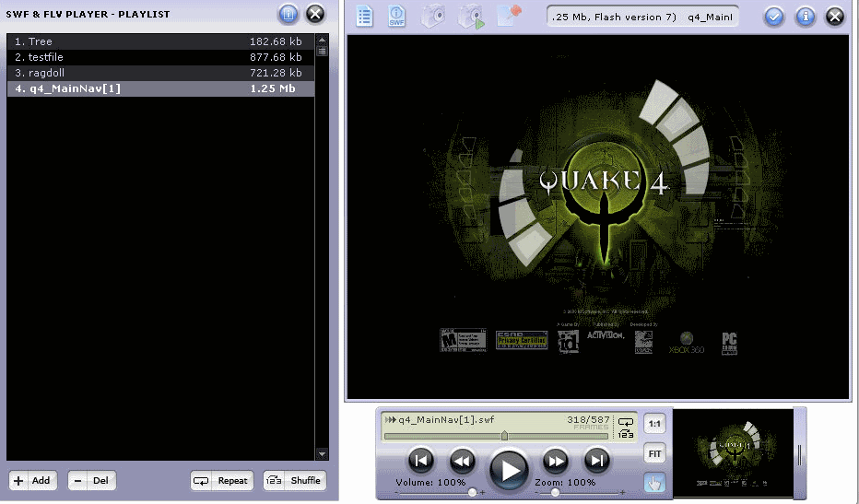Show SWF file info icon
Image resolution: width=859 pixels, height=504 pixels.
(x=397, y=17)
